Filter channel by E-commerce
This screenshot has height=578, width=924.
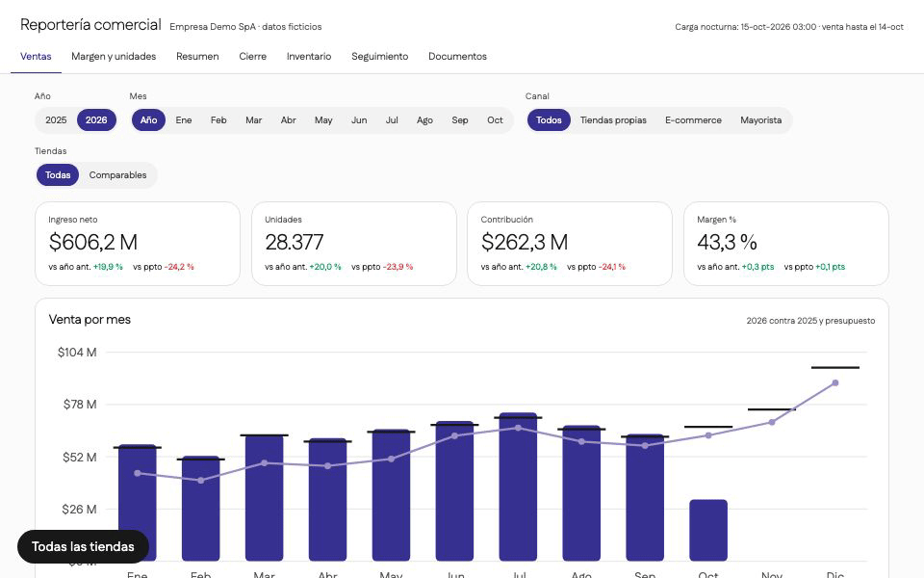click(x=694, y=120)
